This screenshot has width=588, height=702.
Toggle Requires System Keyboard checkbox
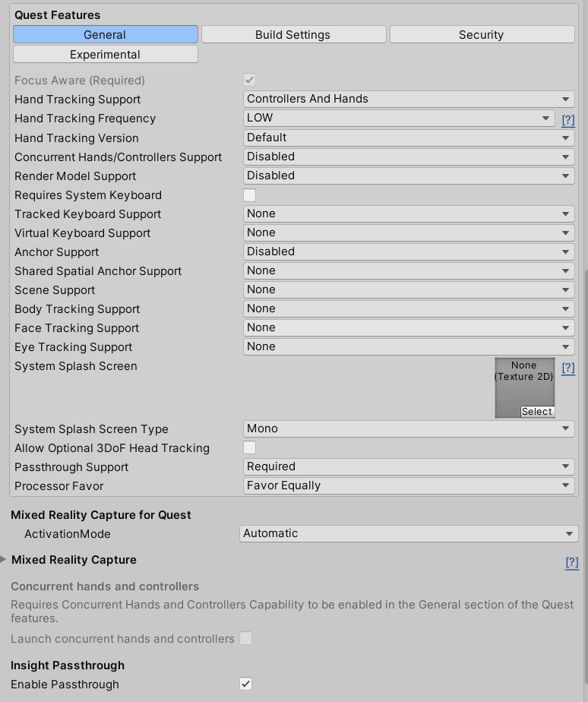(249, 195)
